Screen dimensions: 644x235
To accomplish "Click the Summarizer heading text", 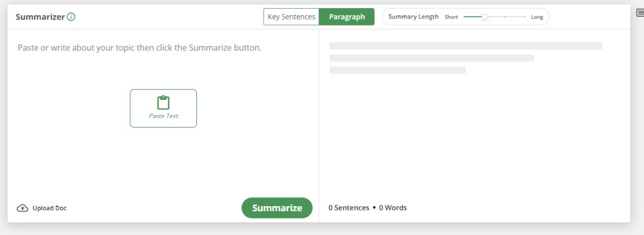I will click(x=40, y=17).
